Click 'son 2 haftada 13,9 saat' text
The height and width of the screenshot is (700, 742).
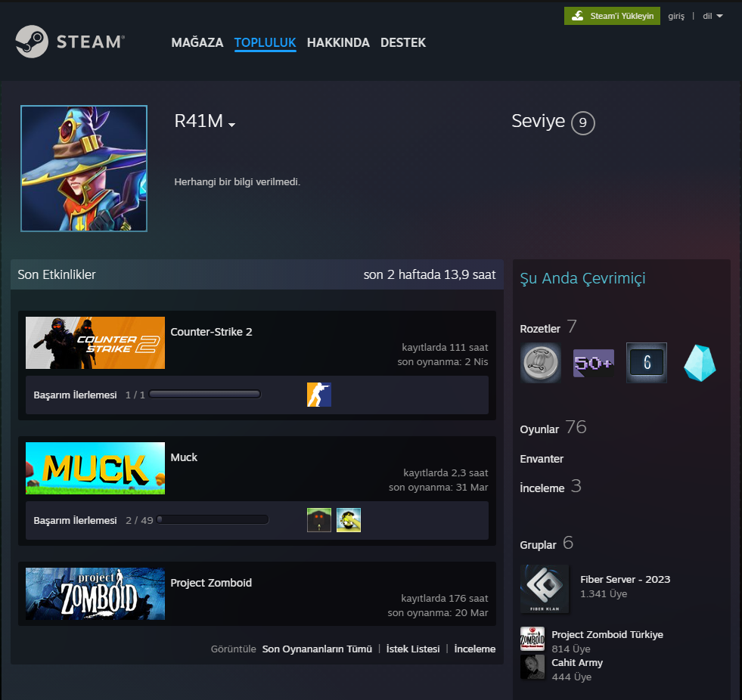click(x=429, y=275)
